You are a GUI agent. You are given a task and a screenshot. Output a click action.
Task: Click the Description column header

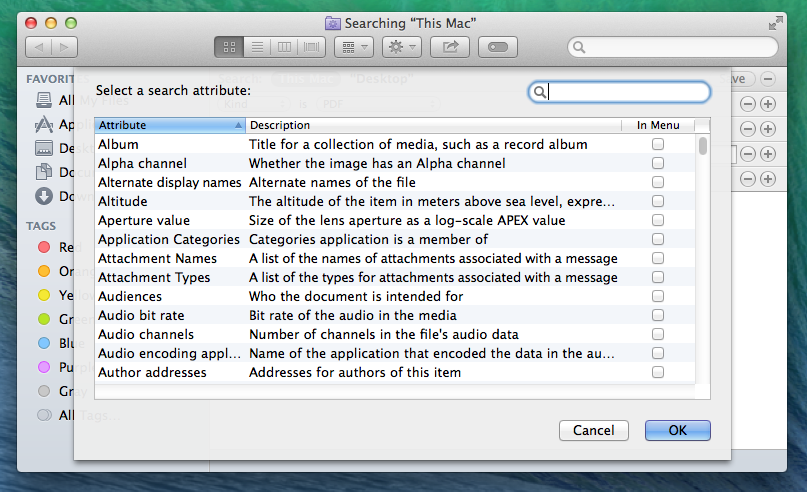pyautogui.click(x=433, y=125)
